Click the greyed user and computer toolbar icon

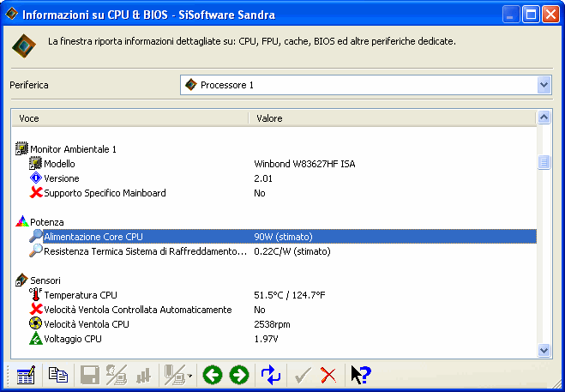click(x=117, y=375)
